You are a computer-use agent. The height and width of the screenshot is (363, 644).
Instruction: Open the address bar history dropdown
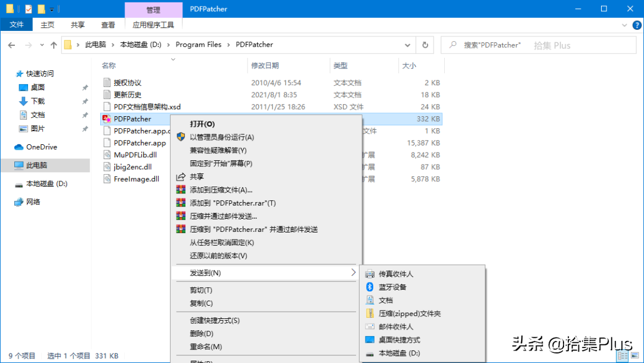pyautogui.click(x=407, y=45)
